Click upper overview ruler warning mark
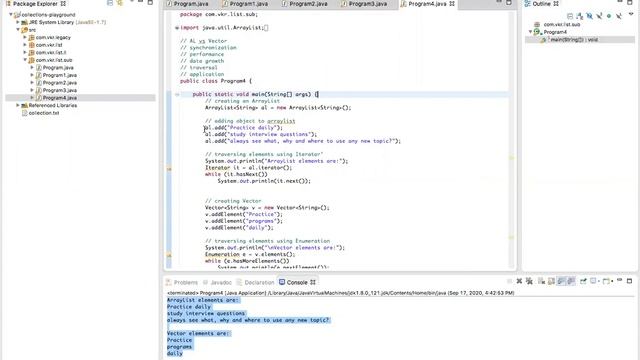640x360 pixels. 511,157
